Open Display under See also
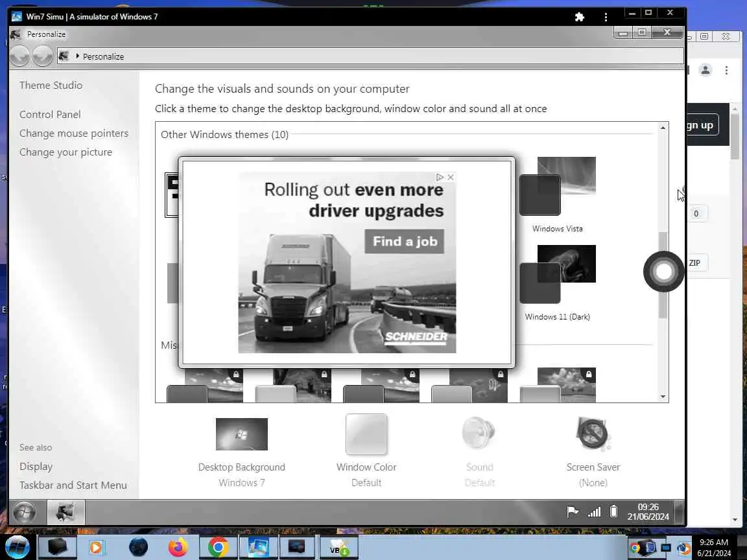The height and width of the screenshot is (560, 747). point(36,467)
